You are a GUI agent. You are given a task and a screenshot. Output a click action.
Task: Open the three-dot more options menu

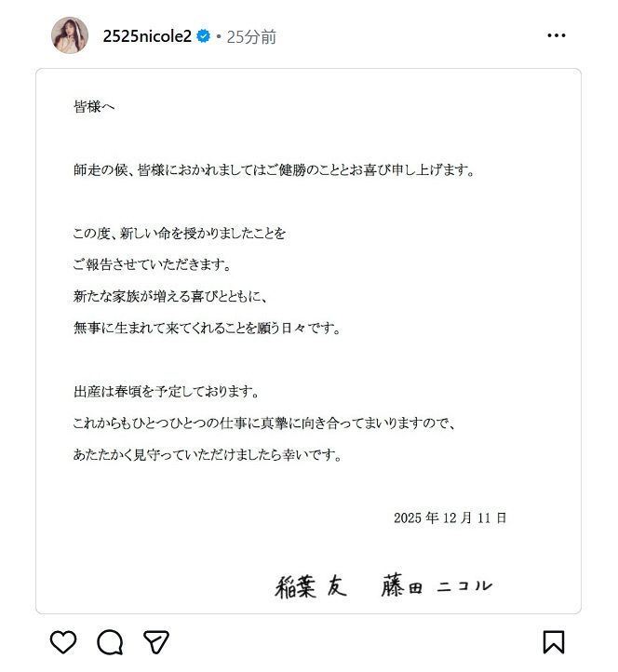click(x=557, y=35)
